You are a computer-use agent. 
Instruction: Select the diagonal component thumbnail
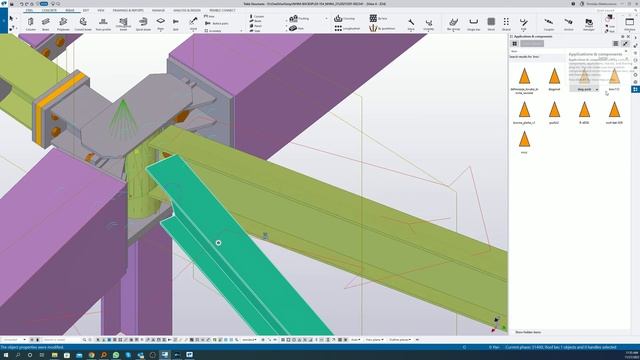[x=554, y=79]
